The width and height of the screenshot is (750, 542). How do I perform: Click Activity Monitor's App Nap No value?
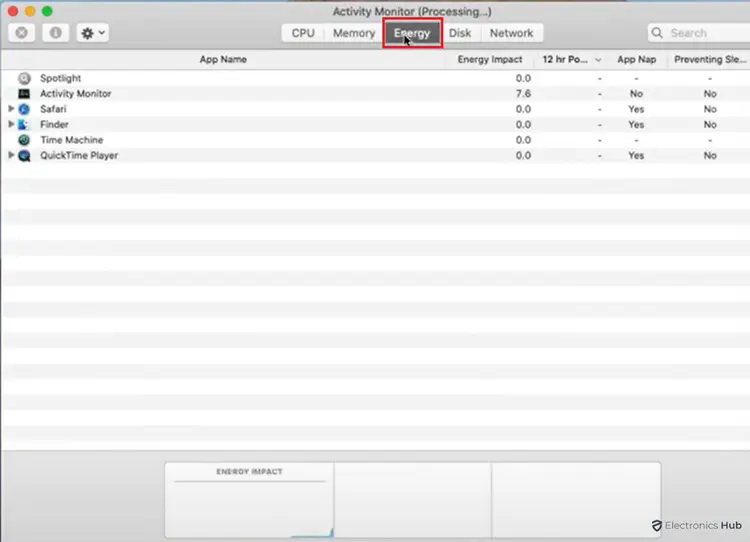pos(636,94)
